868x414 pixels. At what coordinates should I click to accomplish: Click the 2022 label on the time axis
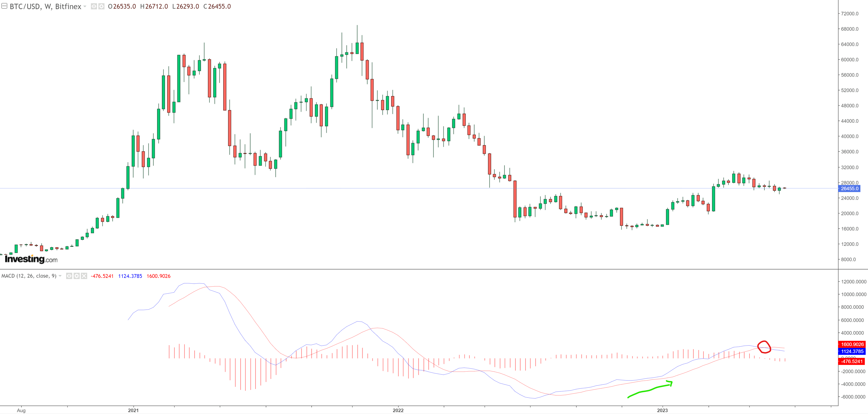398,410
